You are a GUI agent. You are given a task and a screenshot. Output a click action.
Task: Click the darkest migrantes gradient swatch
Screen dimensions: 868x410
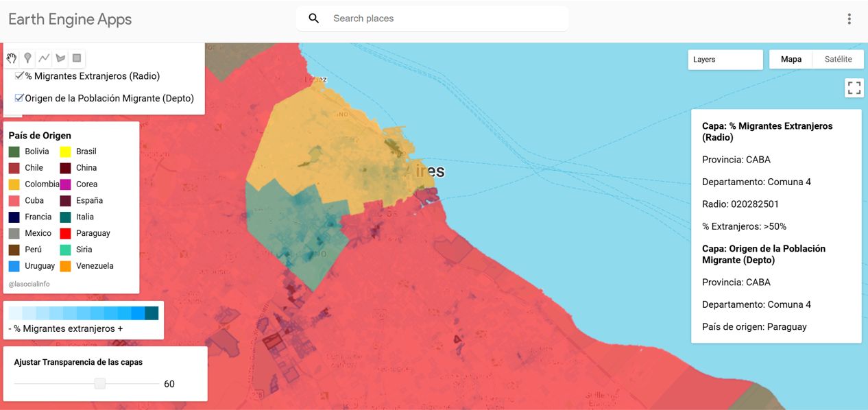[x=152, y=313]
